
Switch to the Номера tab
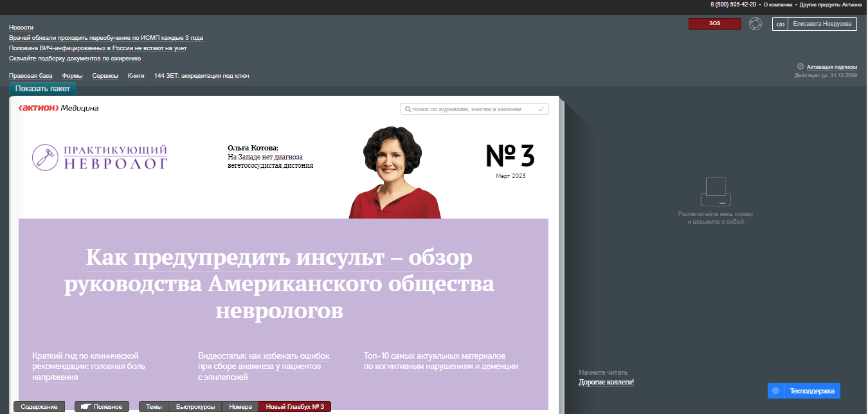240,407
